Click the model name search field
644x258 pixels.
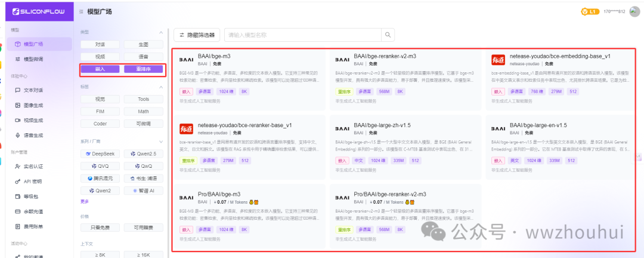pyautogui.click(x=302, y=35)
